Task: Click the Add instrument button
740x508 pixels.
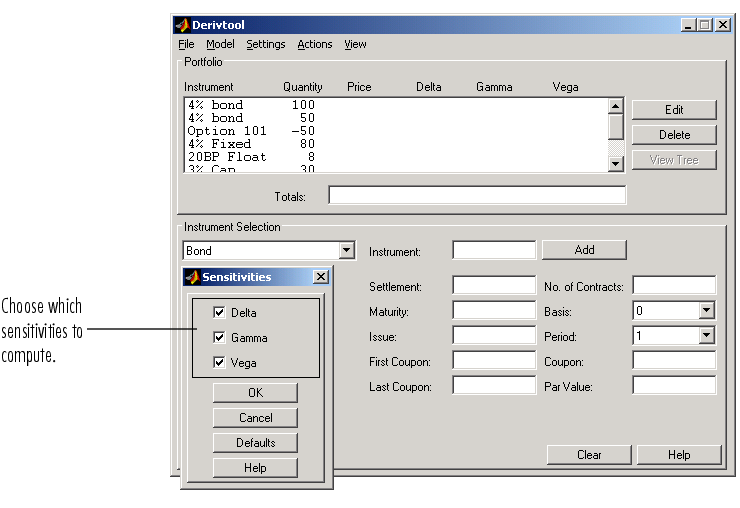Action: tap(584, 250)
